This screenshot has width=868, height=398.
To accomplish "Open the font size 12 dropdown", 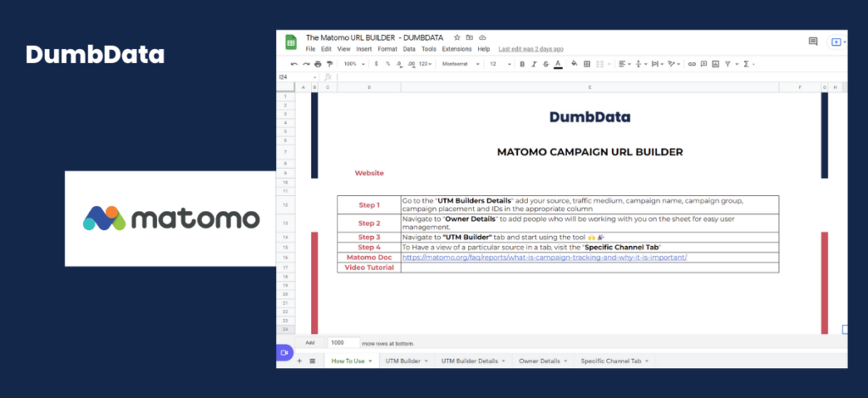I will [x=500, y=64].
